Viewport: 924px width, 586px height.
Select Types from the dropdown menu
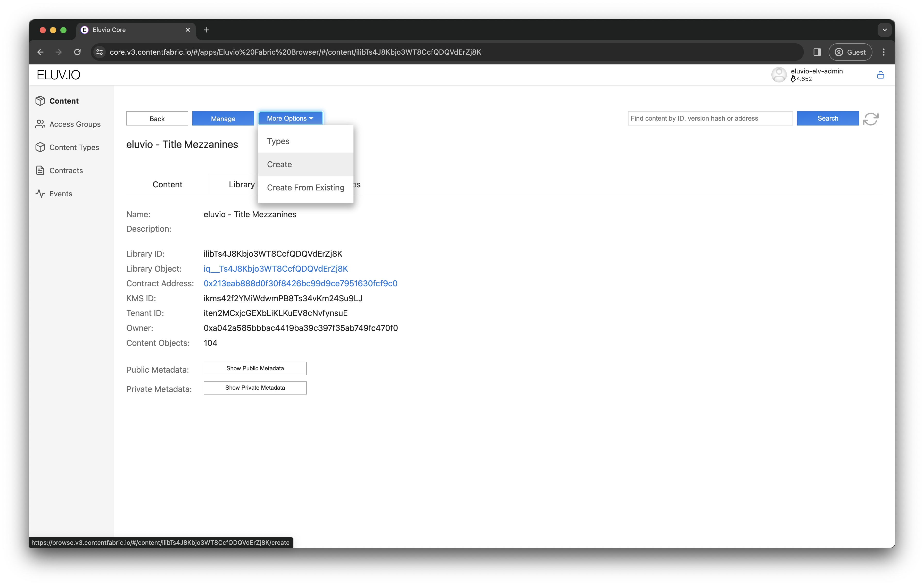point(306,141)
